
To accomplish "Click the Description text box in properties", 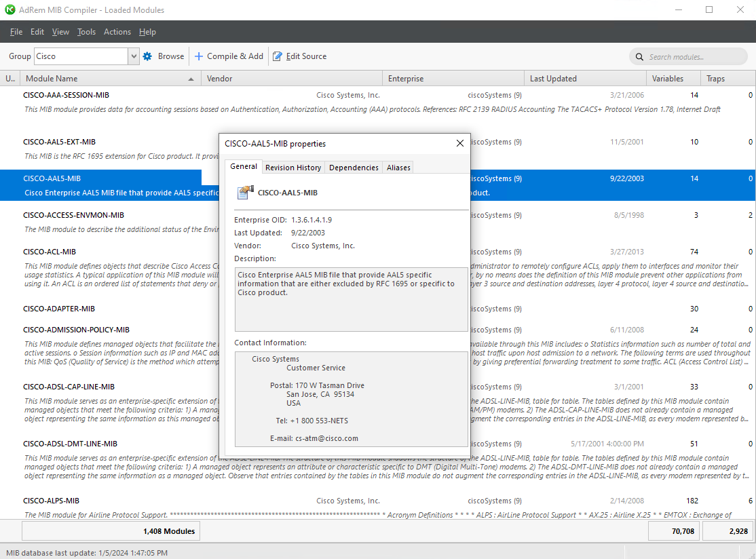I will click(351, 299).
